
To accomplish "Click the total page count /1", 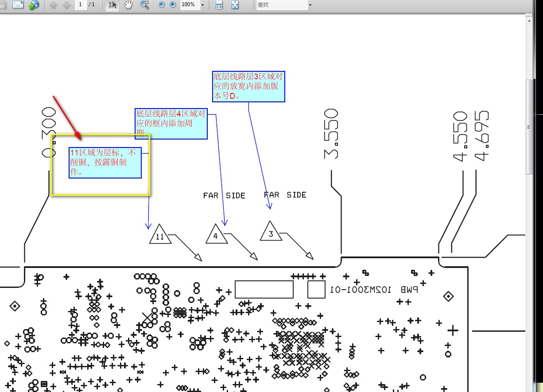I will 92,4.
